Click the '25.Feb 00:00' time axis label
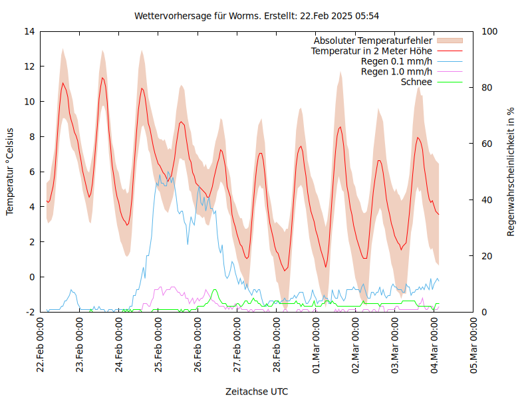Viewport: 532px width, 399px height. click(x=159, y=346)
